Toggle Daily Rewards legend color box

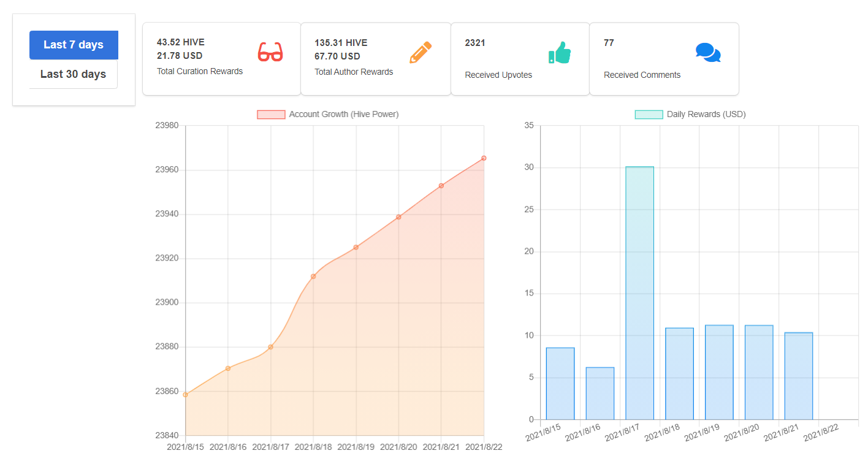click(x=649, y=115)
